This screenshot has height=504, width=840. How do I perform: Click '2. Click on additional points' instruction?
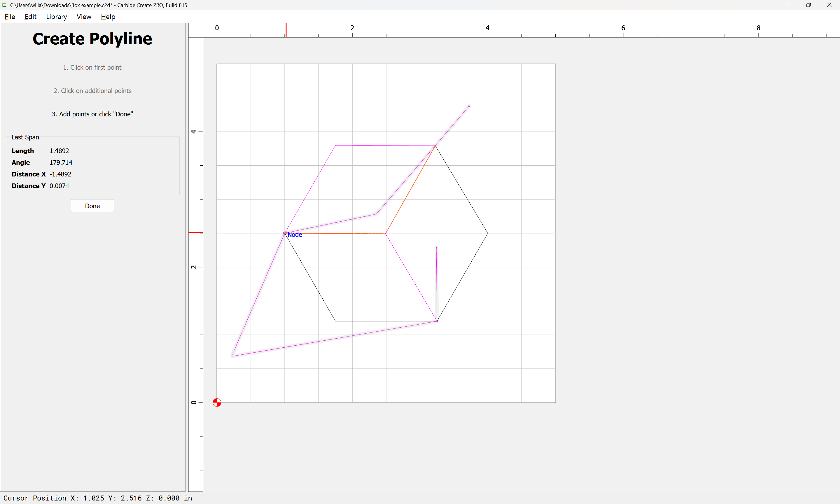pyautogui.click(x=92, y=91)
